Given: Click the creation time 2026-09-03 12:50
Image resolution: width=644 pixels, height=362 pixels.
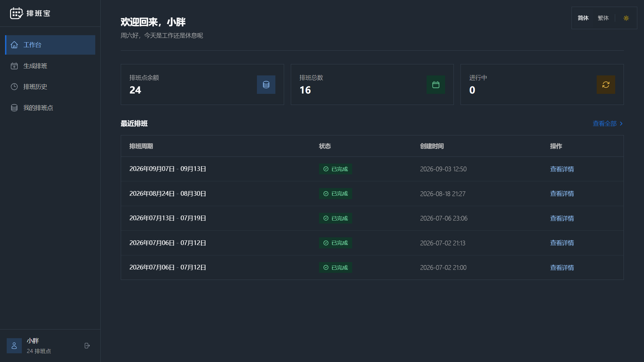Looking at the screenshot, I should 443,169.
